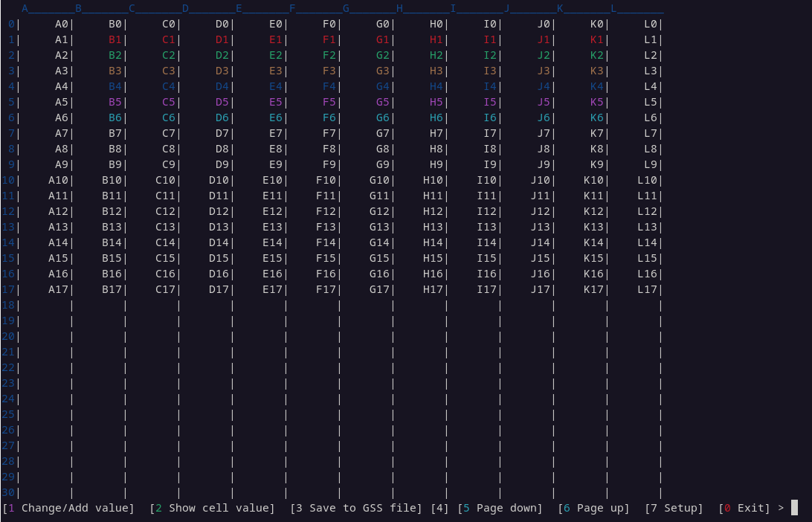Click the Exit option
Image resolution: width=812 pixels, height=522 pixels.
(744, 508)
